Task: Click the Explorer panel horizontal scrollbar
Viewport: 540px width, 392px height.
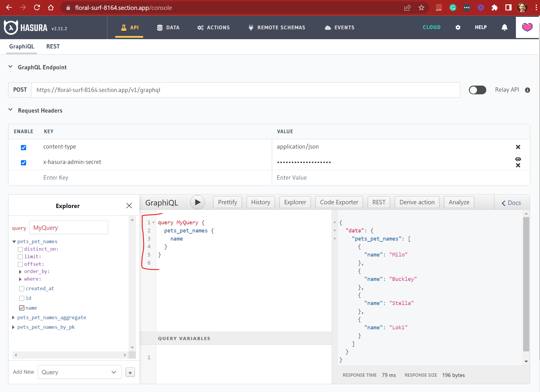Action: tap(70, 355)
